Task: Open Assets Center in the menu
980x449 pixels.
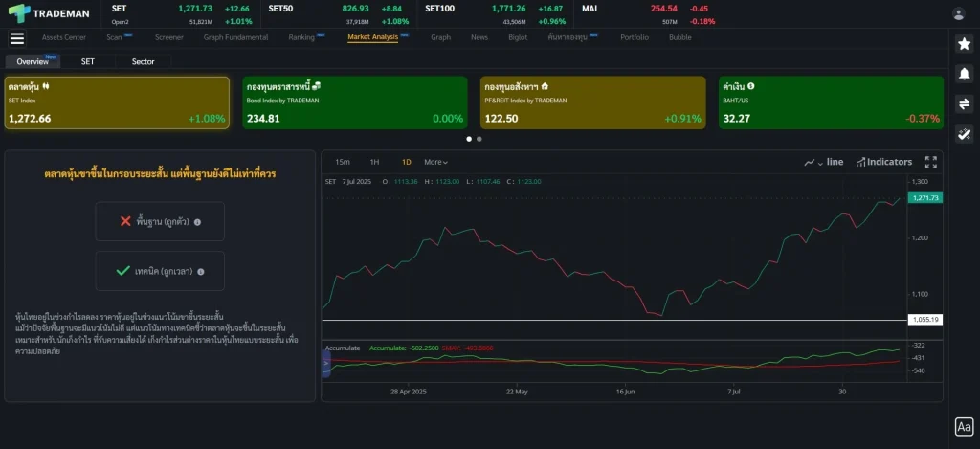Action: [x=64, y=37]
